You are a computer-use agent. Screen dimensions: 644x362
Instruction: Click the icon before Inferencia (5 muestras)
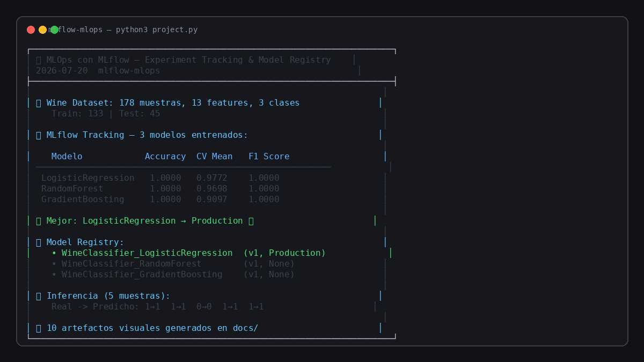click(39, 296)
